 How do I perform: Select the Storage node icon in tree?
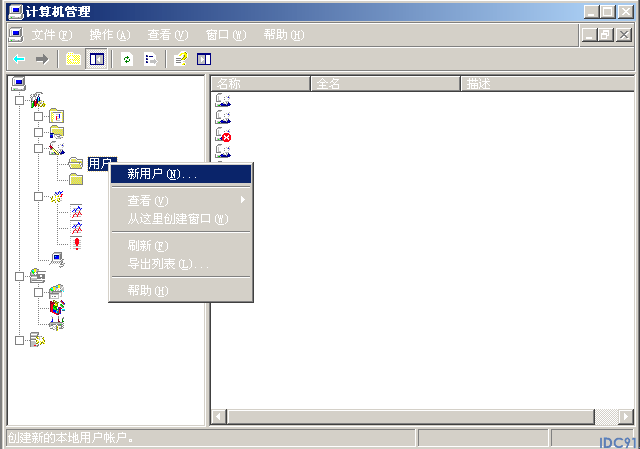click(x=38, y=276)
